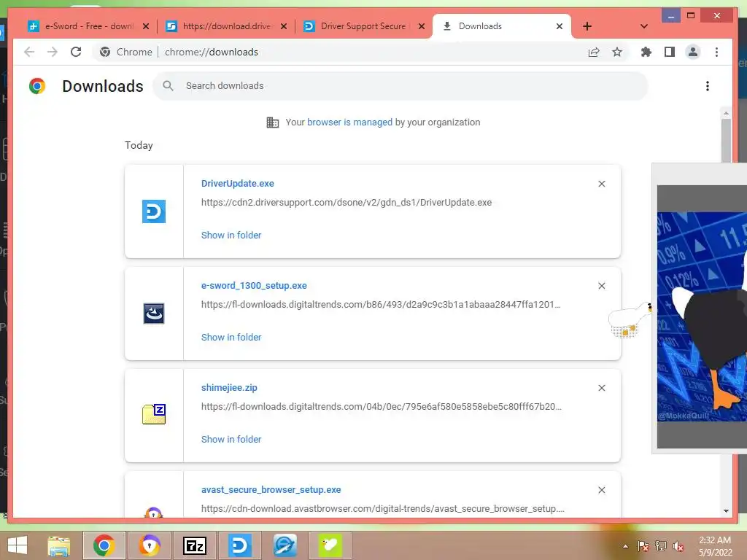Remove avast_secure_browser_setup.exe from the list

(602, 490)
